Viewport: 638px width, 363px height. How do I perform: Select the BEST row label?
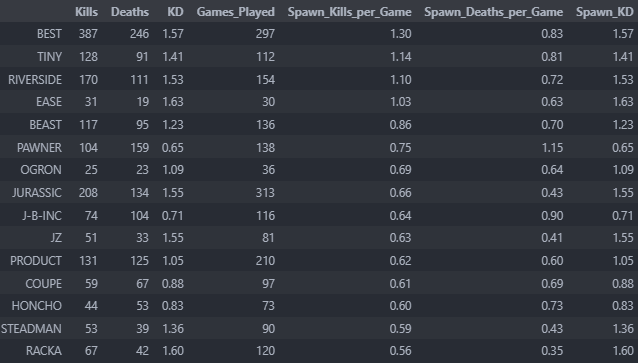point(49,34)
